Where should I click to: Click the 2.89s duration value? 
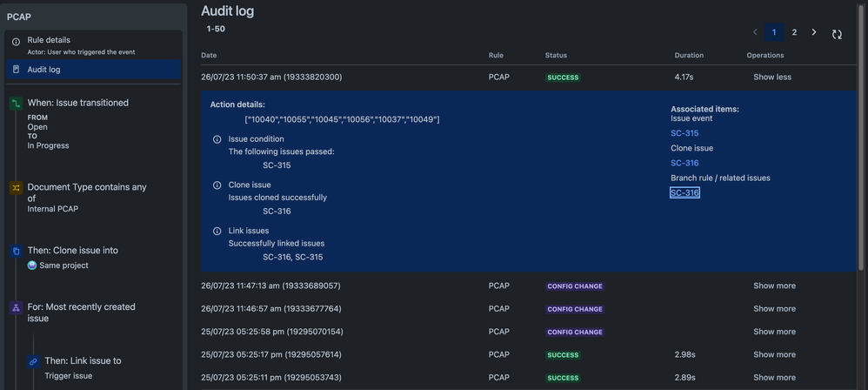[684, 377]
